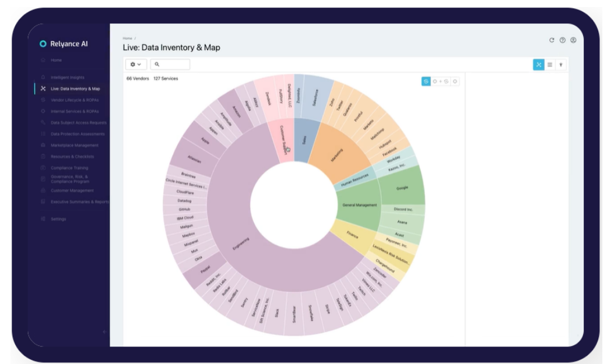Click the upload arrow toolbar icon
The width and height of the screenshot is (607, 364).
coord(561,65)
